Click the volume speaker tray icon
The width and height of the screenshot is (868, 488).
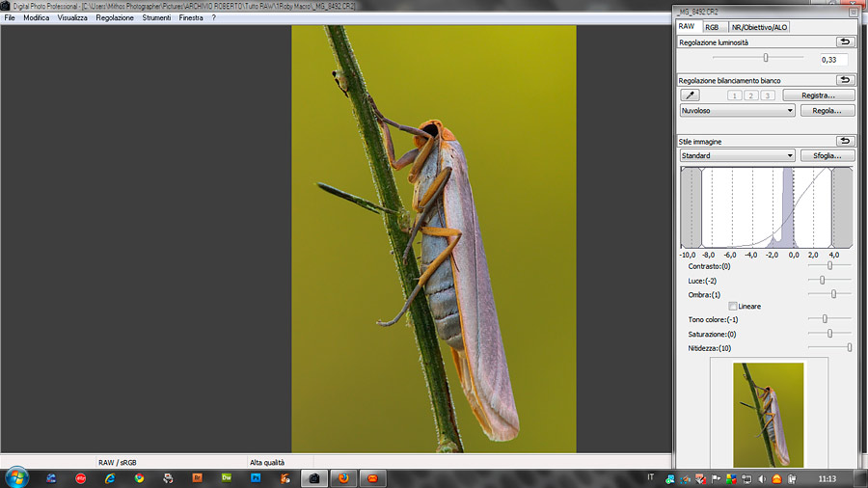(x=762, y=479)
